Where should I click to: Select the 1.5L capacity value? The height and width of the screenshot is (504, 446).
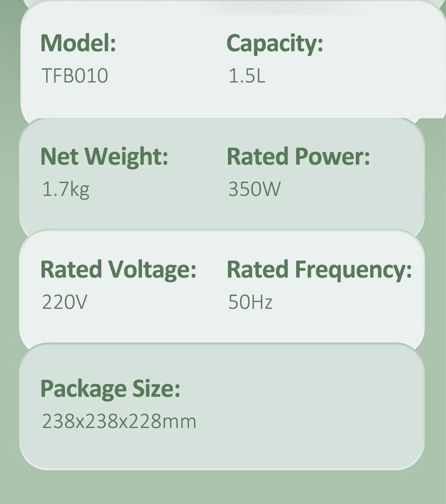247,75
